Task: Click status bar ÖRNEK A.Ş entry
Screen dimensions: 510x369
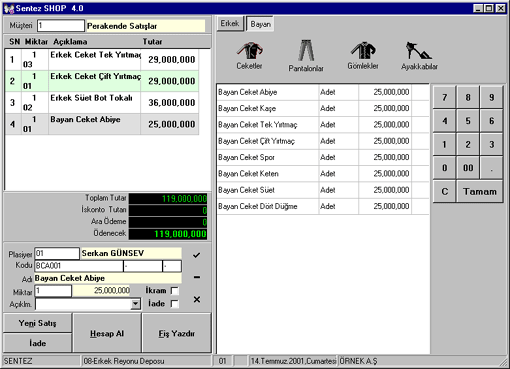Action: pyautogui.click(x=358, y=361)
